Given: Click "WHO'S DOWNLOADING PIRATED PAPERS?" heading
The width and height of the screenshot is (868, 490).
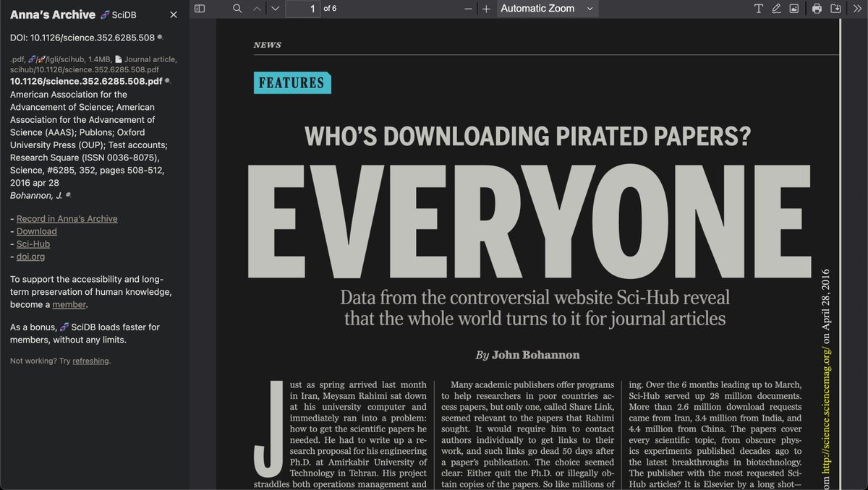Looking at the screenshot, I should [528, 136].
